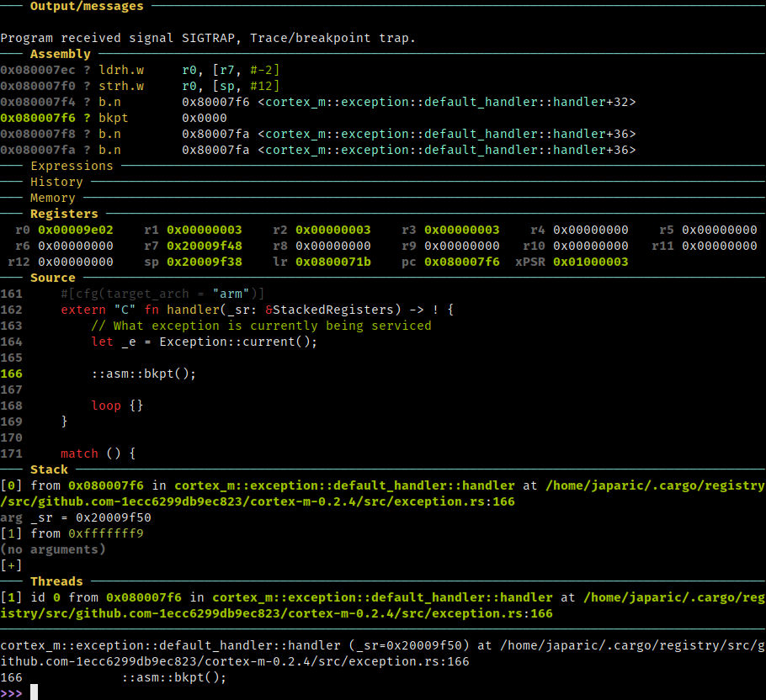Click the Memory section header

click(53, 199)
